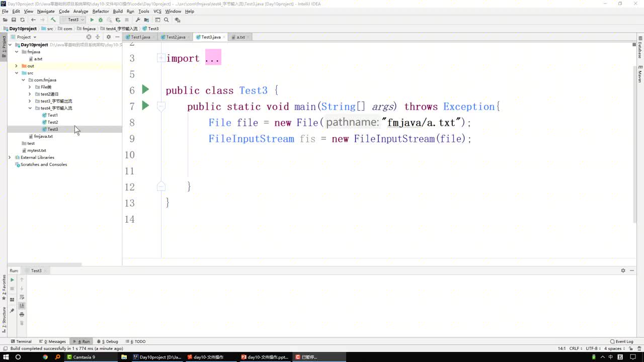Image resolution: width=644 pixels, height=362 pixels.
Task: Build project with the hammer icon
Action: [x=53, y=20]
